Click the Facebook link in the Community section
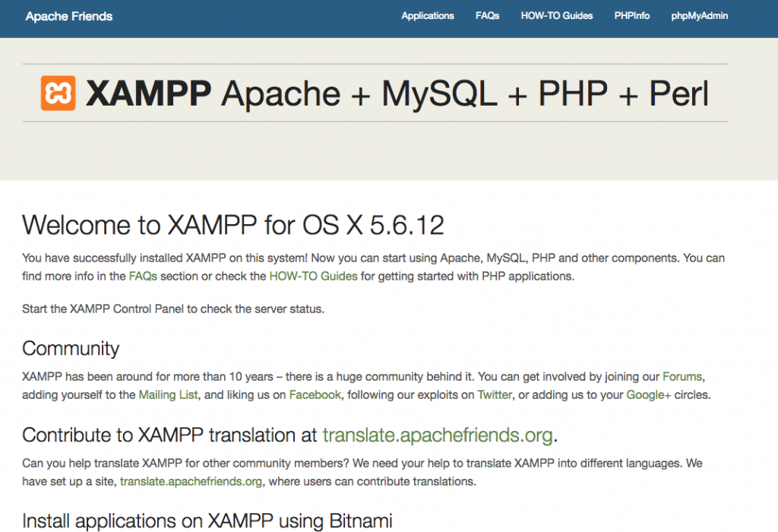This screenshot has height=532, width=778. click(x=315, y=394)
